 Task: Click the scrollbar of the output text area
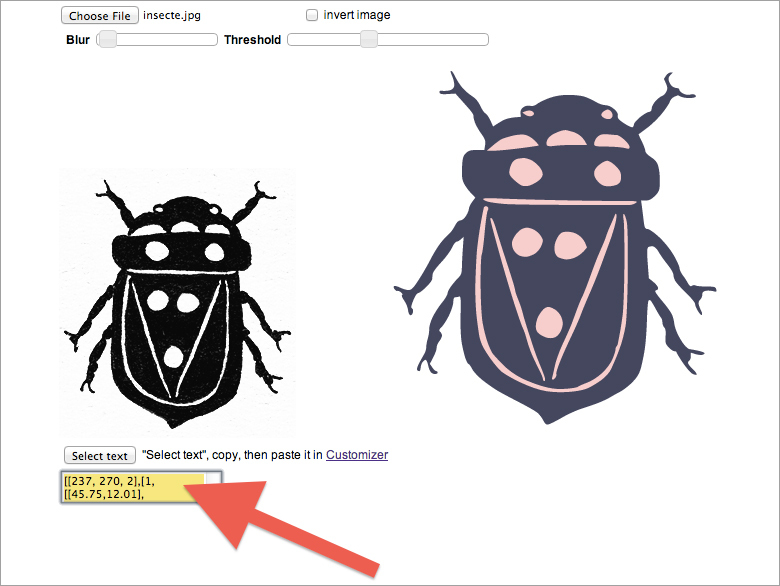(x=211, y=488)
